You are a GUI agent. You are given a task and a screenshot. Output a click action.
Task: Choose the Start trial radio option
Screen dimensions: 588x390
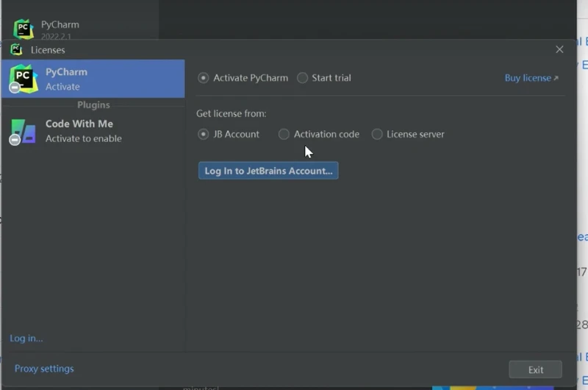click(x=302, y=78)
